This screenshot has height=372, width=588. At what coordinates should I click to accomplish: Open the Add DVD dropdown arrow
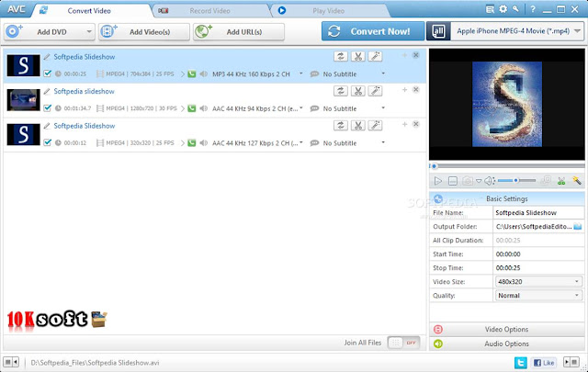click(x=89, y=32)
